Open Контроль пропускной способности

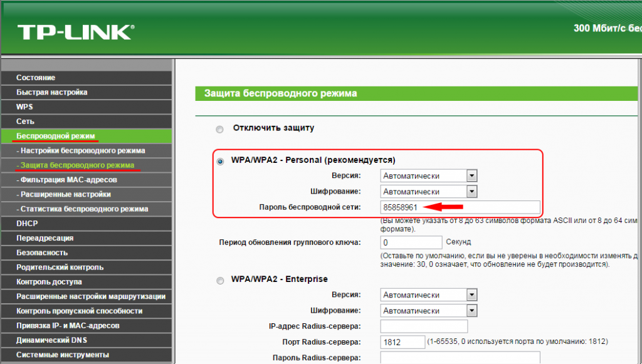pos(87,311)
